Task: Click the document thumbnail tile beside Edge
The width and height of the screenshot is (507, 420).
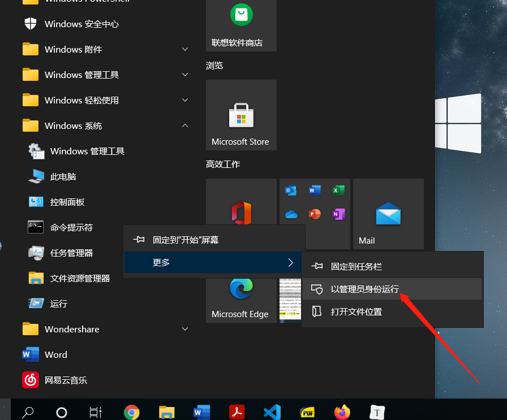Action: (x=290, y=300)
